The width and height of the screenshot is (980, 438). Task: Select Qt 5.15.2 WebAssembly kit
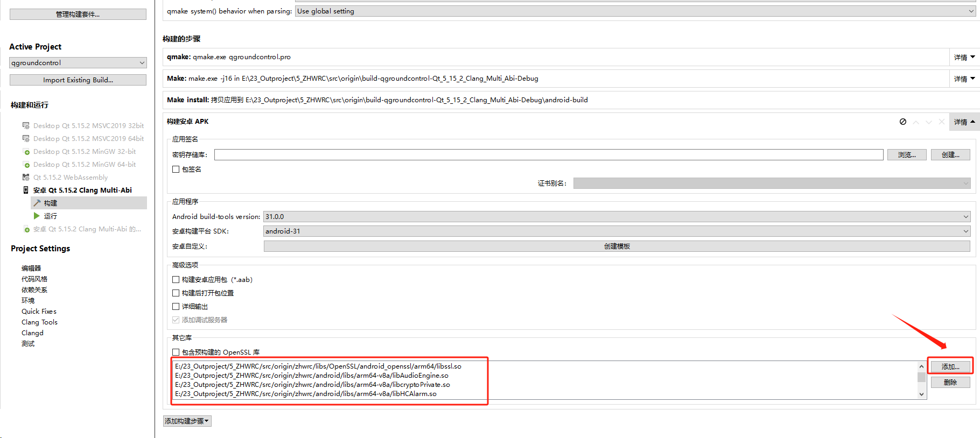[71, 177]
